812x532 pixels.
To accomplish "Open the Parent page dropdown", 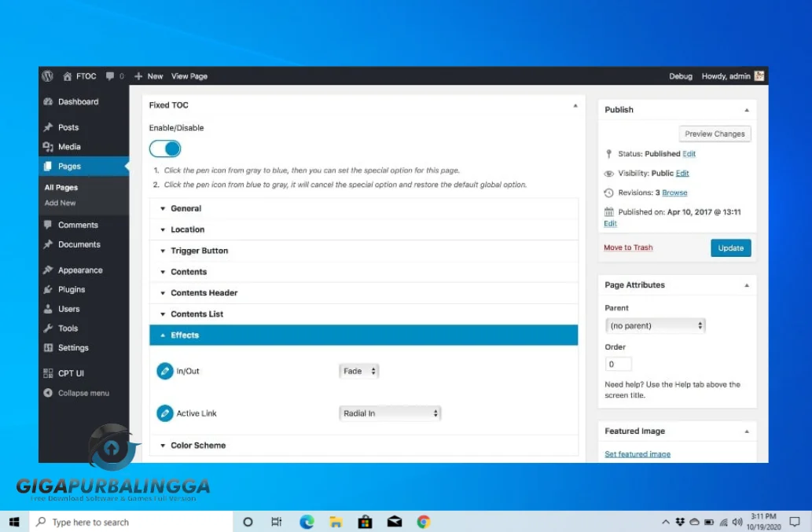I will [655, 325].
